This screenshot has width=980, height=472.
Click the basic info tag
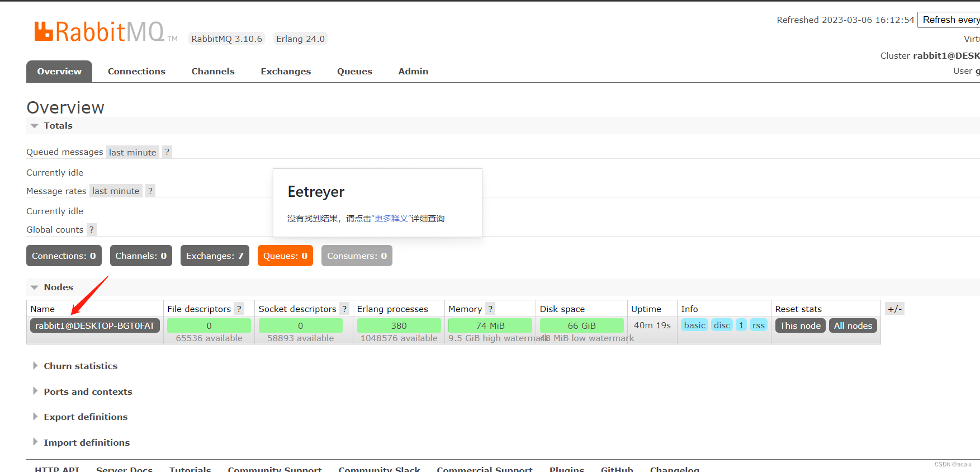(x=694, y=325)
